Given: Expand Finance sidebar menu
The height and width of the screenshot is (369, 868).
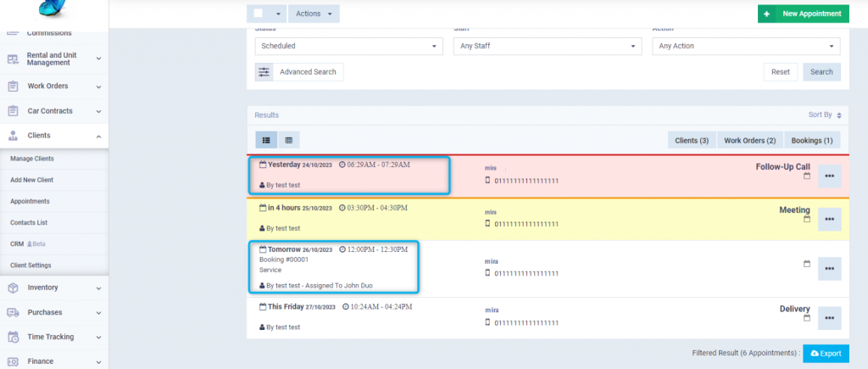Looking at the screenshot, I should pos(54,361).
